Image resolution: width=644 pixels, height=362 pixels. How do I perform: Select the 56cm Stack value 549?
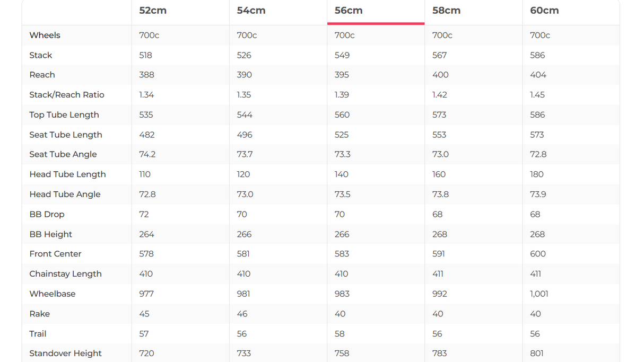click(342, 56)
